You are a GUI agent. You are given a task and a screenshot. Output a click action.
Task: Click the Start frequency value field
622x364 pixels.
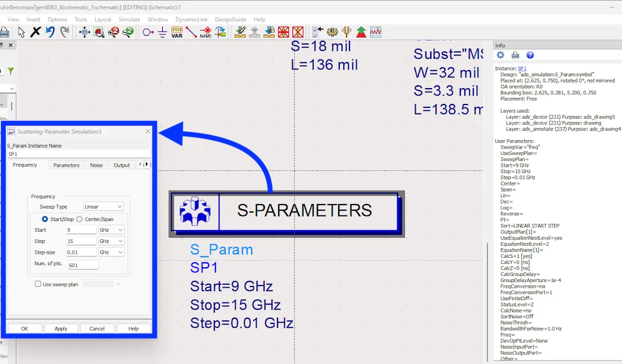81,230
